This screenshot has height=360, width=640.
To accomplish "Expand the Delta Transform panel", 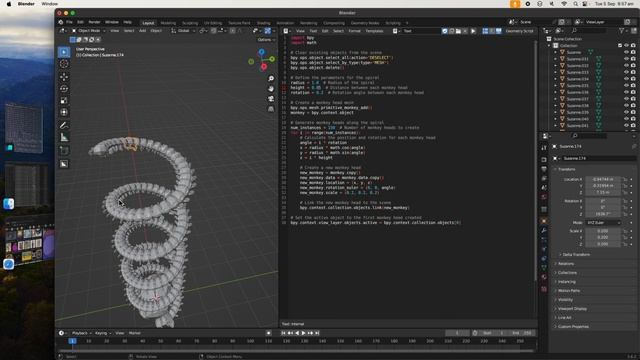I will [576, 254].
